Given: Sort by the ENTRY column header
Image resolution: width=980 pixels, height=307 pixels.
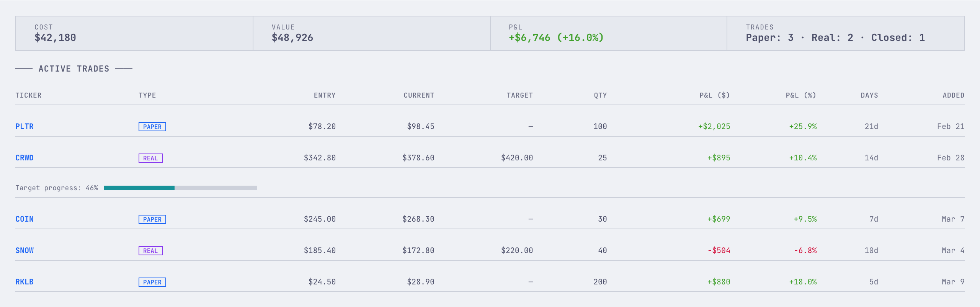Looking at the screenshot, I should pyautogui.click(x=324, y=95).
